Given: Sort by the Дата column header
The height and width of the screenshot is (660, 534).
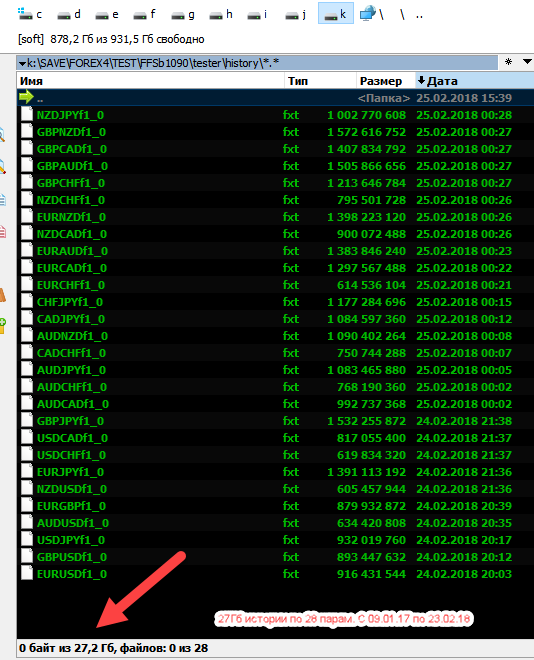Looking at the screenshot, I should click(x=475, y=81).
